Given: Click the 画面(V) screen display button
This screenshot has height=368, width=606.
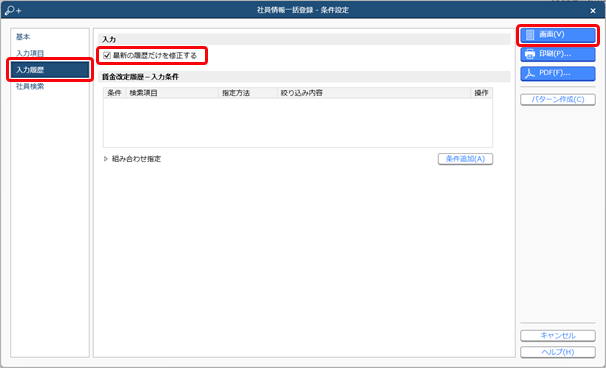Looking at the screenshot, I should click(557, 35).
